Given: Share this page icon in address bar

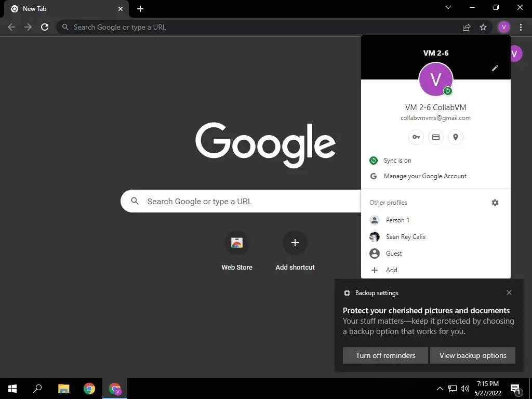Looking at the screenshot, I should click(467, 27).
